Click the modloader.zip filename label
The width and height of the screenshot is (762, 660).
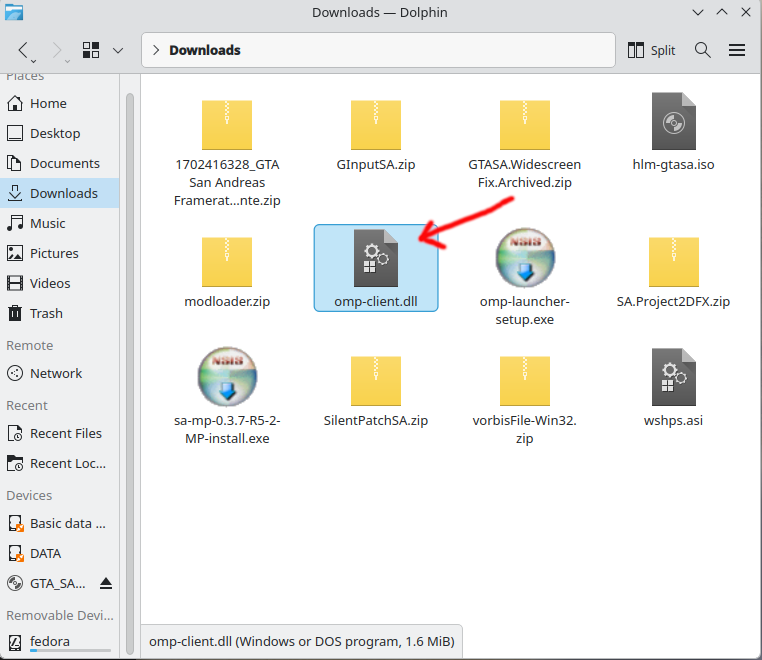tap(227, 301)
